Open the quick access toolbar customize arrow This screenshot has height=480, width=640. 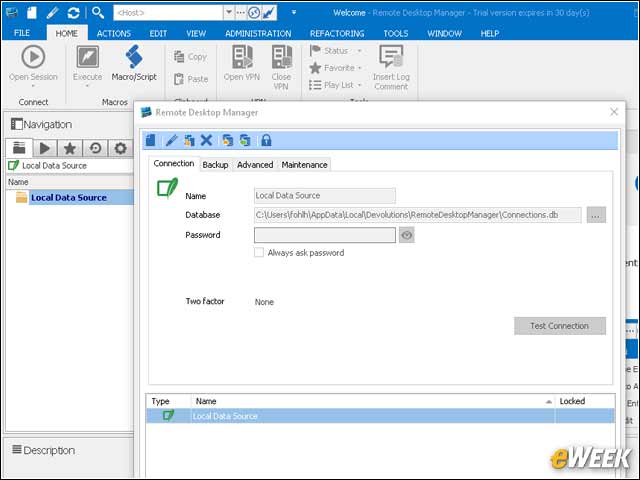click(294, 12)
